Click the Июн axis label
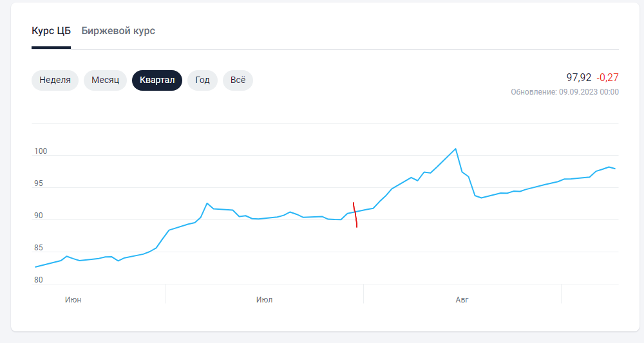Screen dimensions: 644x343 (x=73, y=300)
